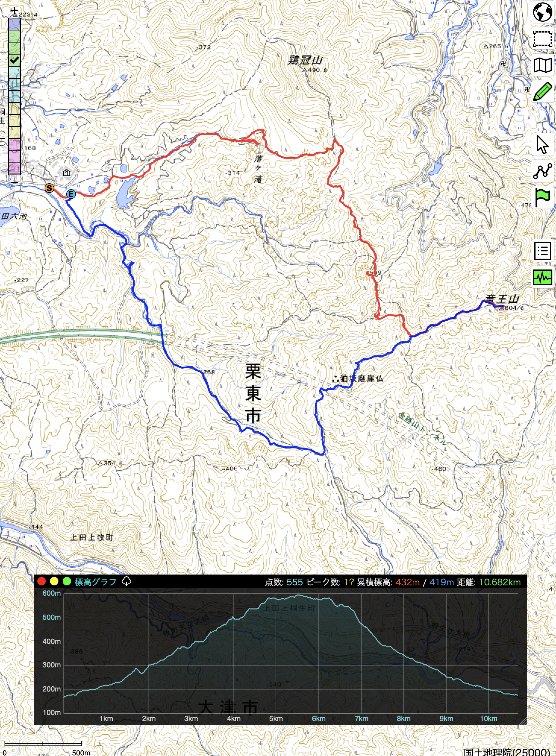Choose the arrow pointer tool

point(542,145)
